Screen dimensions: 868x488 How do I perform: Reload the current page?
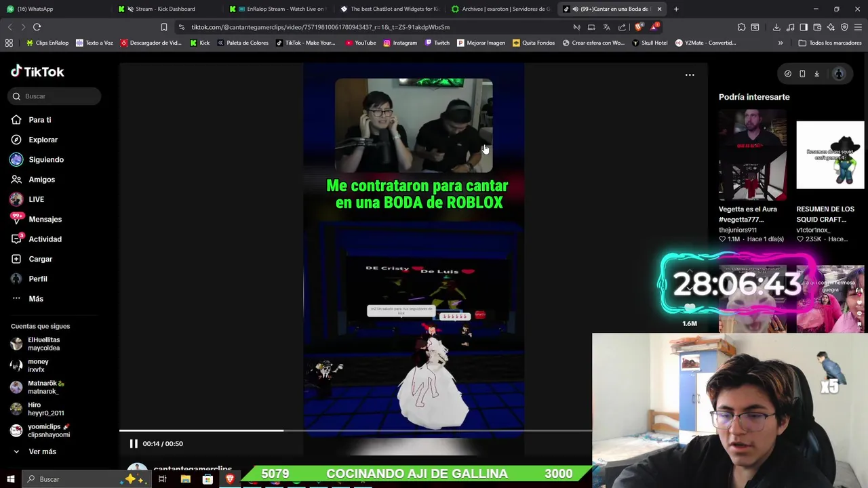37,27
